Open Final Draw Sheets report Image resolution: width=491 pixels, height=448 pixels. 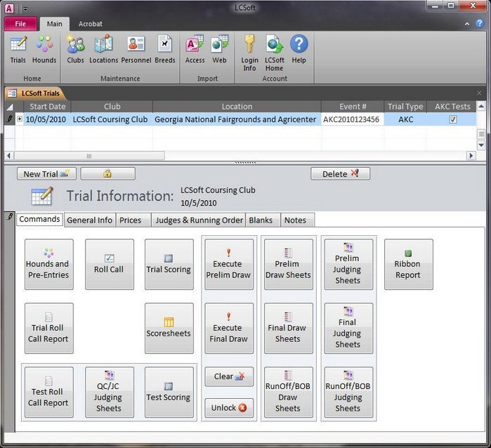click(289, 328)
